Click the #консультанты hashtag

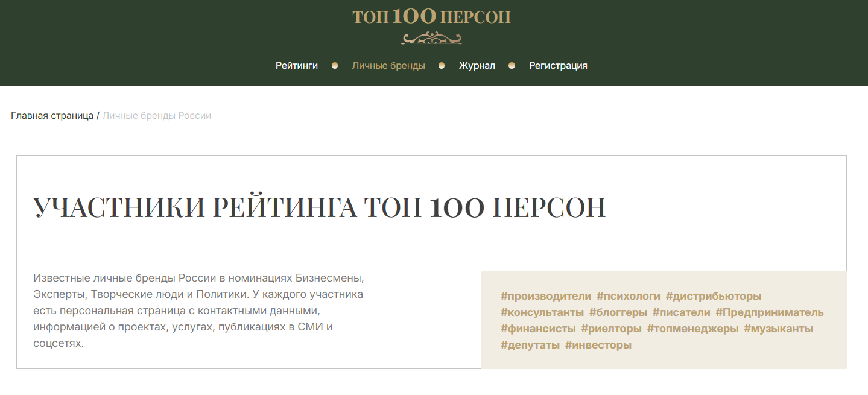click(x=542, y=312)
